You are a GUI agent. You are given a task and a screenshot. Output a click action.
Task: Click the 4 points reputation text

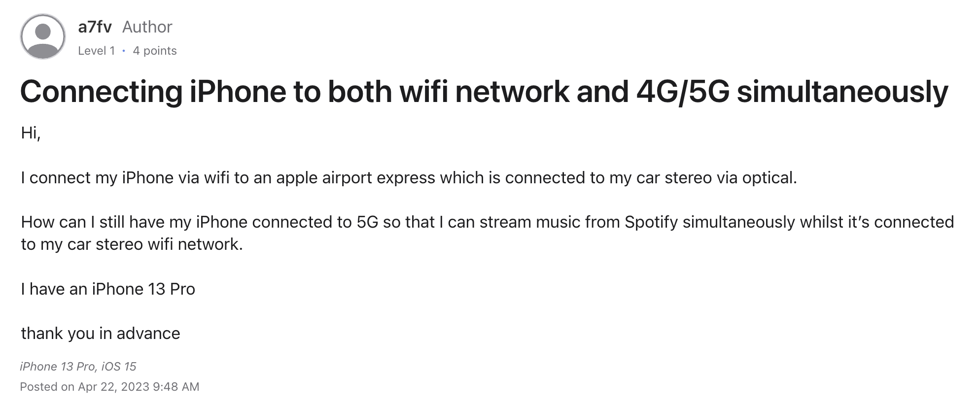click(155, 51)
